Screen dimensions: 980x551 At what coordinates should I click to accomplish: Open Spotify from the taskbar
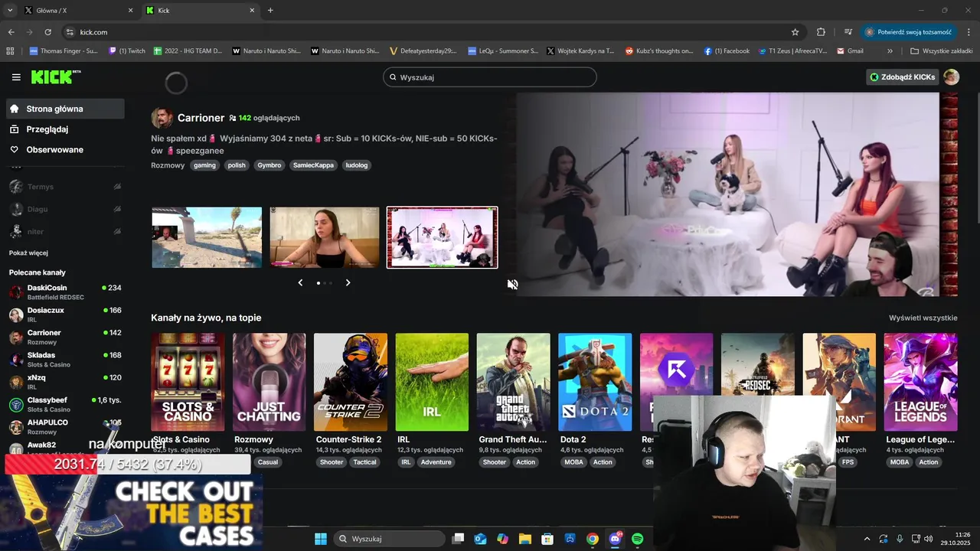coord(638,539)
